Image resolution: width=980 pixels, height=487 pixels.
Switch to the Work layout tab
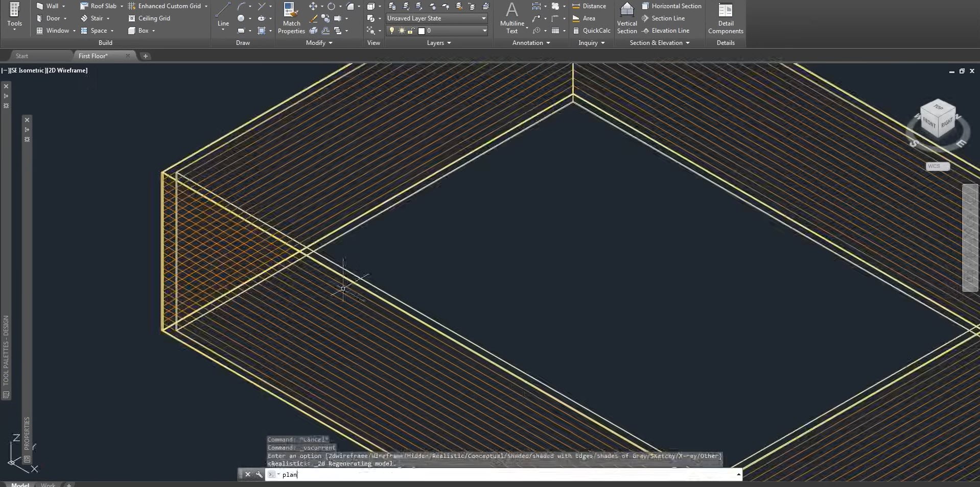48,484
